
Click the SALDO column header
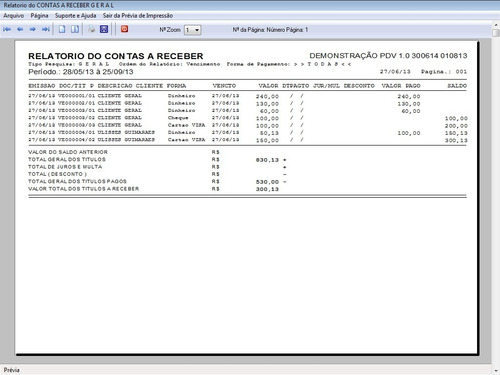pyautogui.click(x=457, y=86)
